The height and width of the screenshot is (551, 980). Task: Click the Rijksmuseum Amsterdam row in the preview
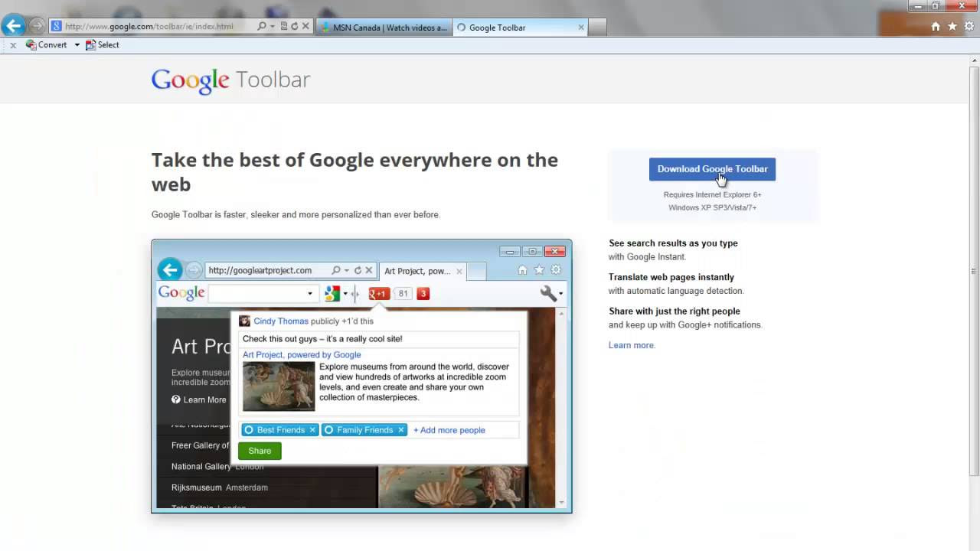point(220,487)
